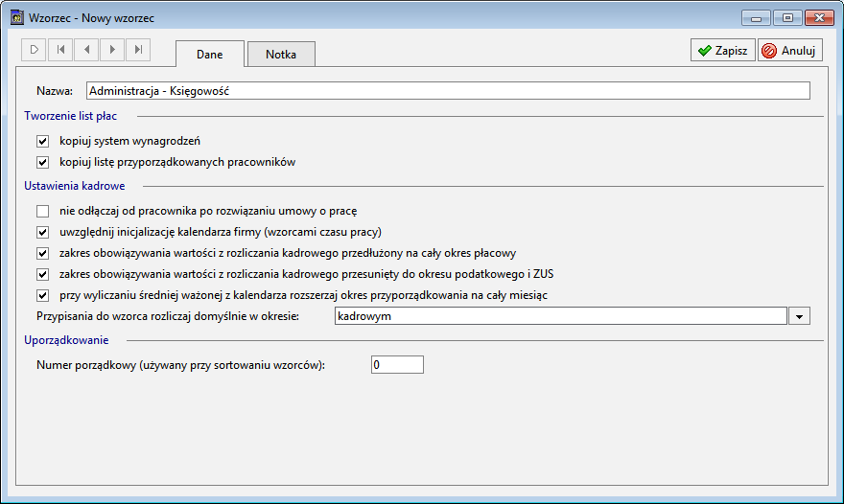Cancel with the Anuluj button
Image resolution: width=844 pixels, height=504 pixels.
coord(790,51)
